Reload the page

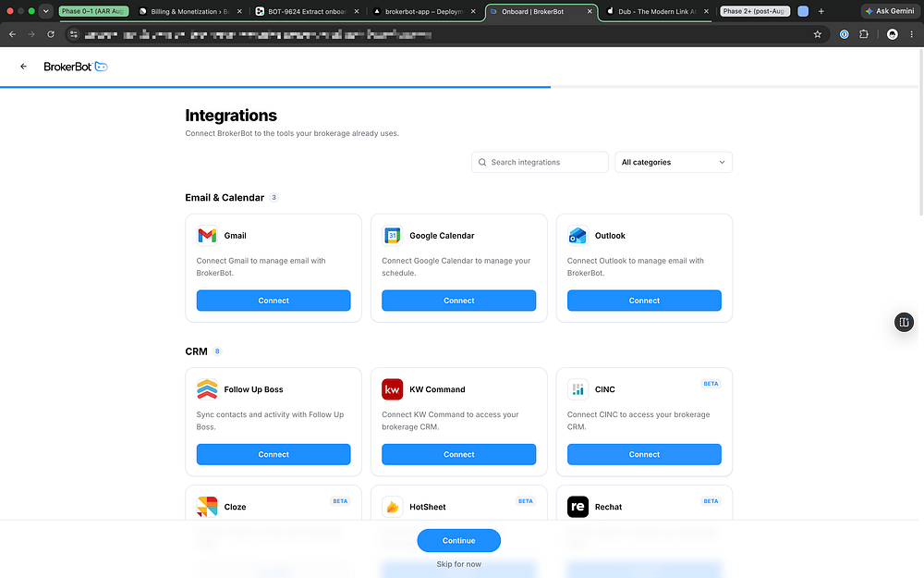coord(51,35)
